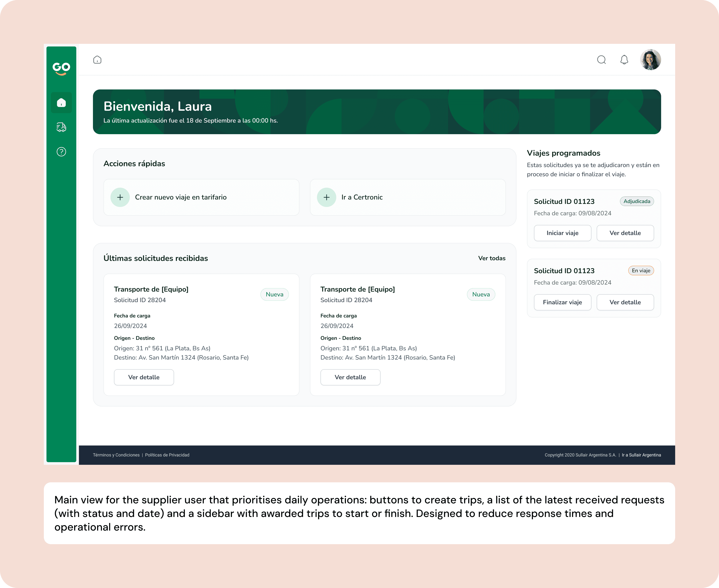Click the home breadcrumb icon in top bar
The height and width of the screenshot is (588, 719).
tap(97, 60)
